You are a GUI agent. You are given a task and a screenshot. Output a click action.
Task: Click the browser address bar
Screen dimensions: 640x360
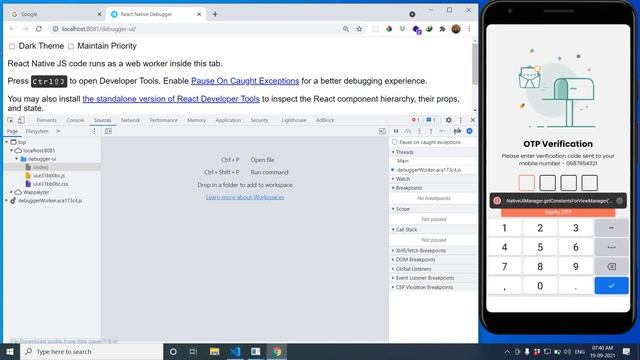point(196,29)
